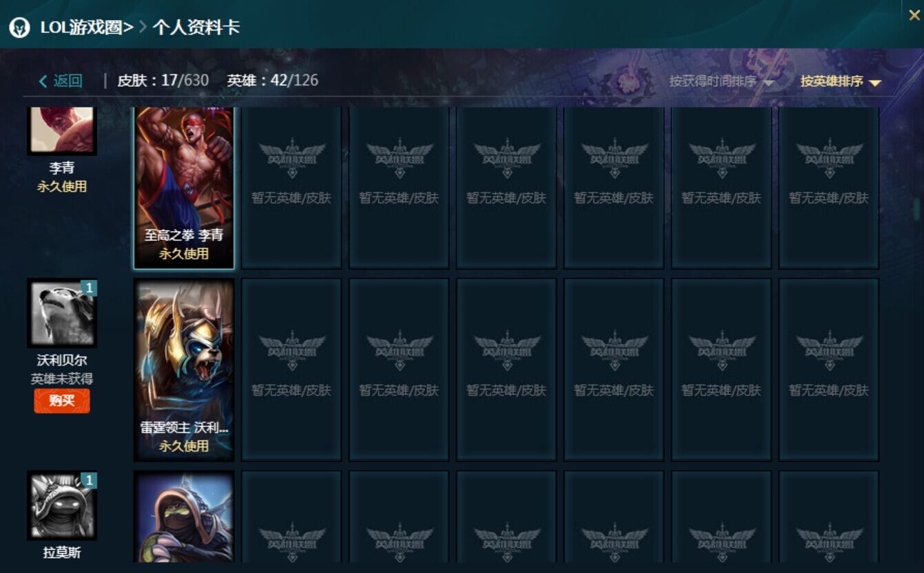
Task: Click the 个人资料卡 breadcrumb title
Action: (196, 28)
